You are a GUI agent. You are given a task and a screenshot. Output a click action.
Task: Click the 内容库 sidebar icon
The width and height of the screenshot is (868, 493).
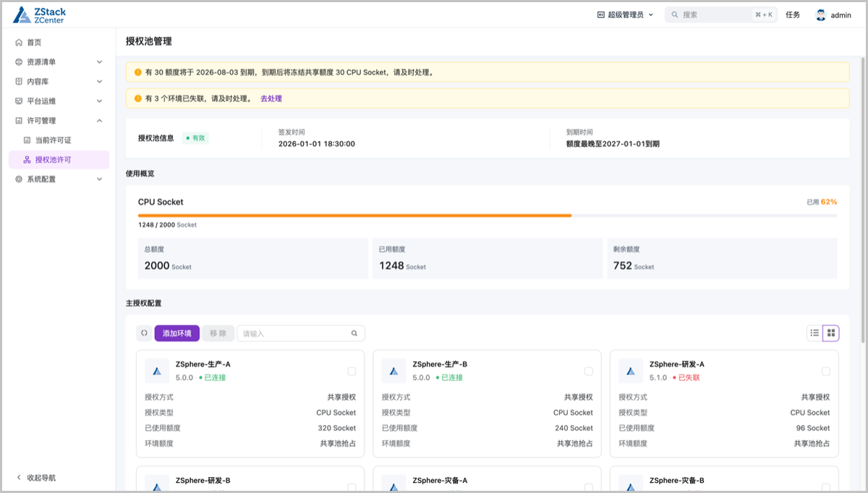point(19,82)
